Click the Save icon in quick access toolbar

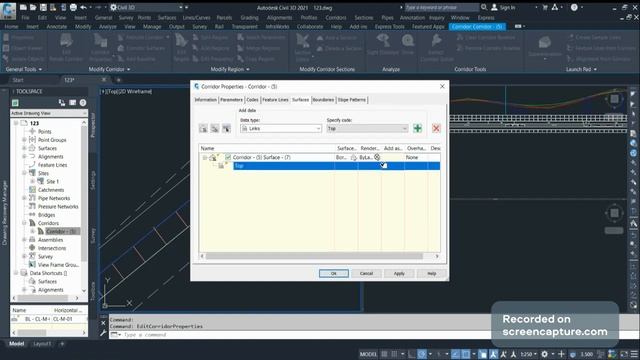click(x=43, y=7)
